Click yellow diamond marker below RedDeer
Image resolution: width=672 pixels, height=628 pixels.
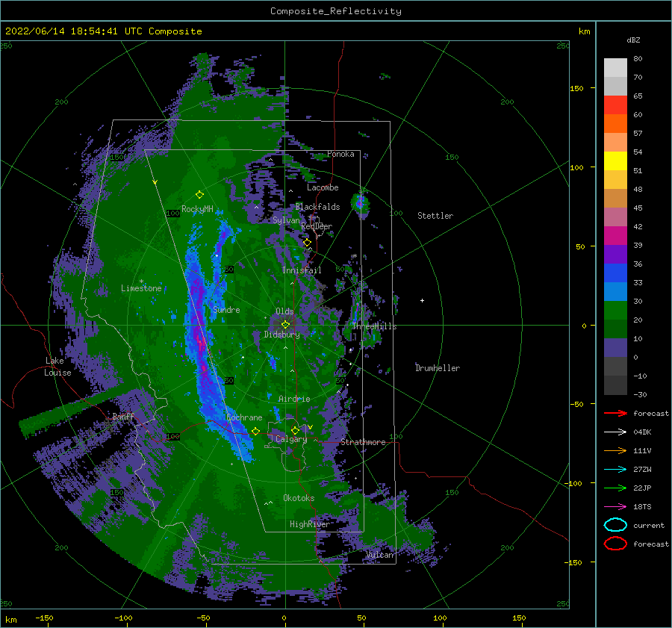(x=307, y=243)
